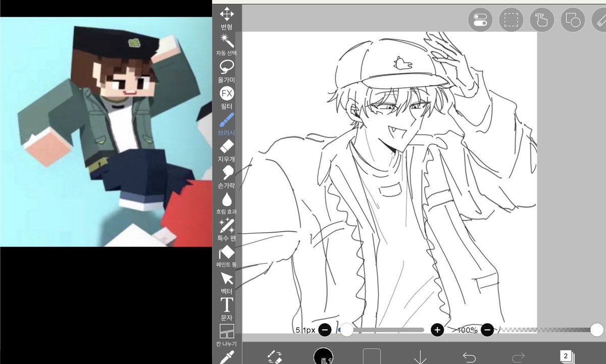Open the dashed-square selection area menu
The width and height of the screenshot is (606, 364).
pyautogui.click(x=511, y=20)
